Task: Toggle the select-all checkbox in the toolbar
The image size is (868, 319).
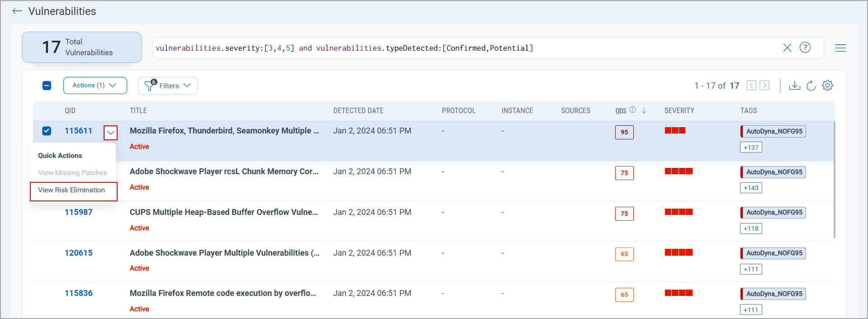Action: point(47,86)
